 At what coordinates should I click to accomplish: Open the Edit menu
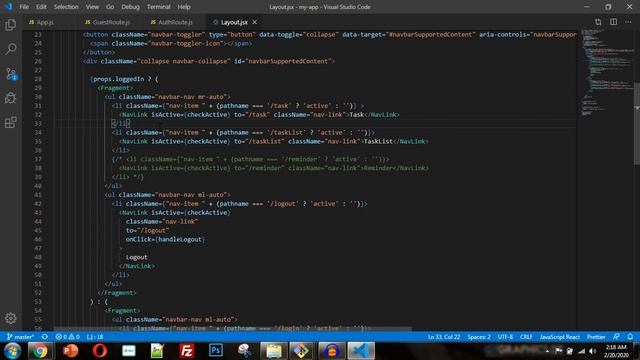click(x=41, y=7)
